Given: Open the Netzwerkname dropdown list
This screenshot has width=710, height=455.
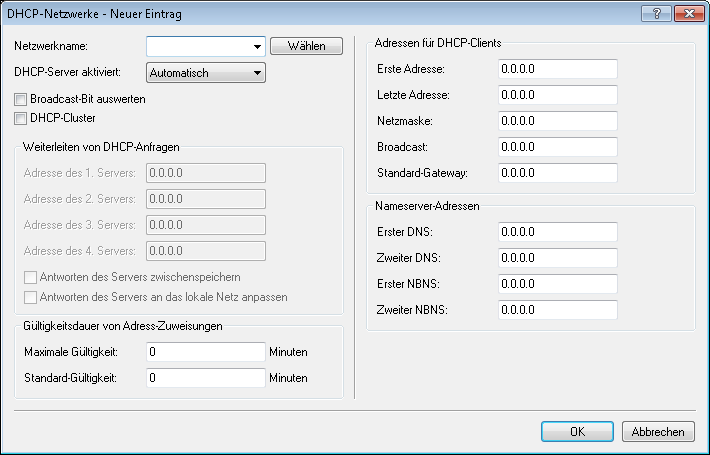Looking at the screenshot, I should click(257, 46).
